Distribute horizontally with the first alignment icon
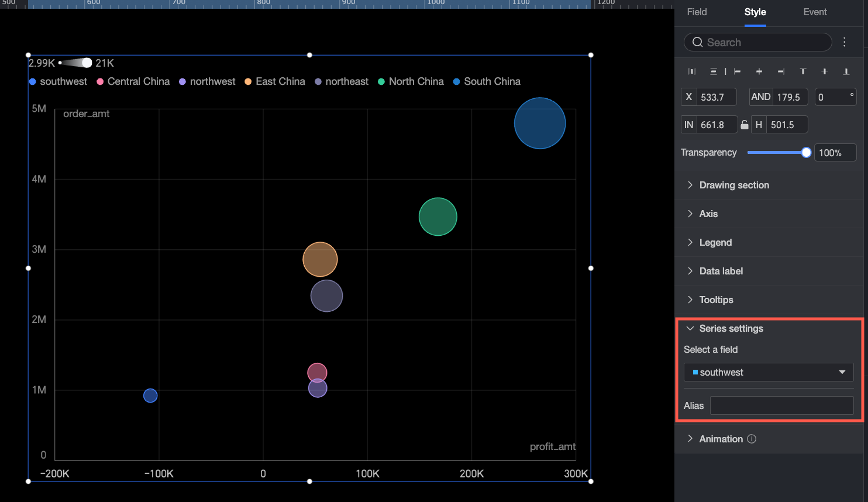 [692, 71]
